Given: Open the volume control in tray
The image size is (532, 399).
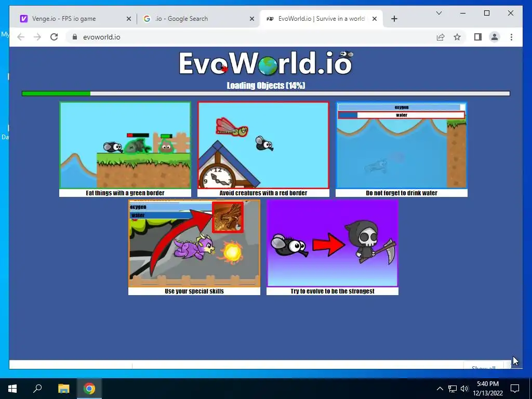Looking at the screenshot, I should (x=464, y=389).
